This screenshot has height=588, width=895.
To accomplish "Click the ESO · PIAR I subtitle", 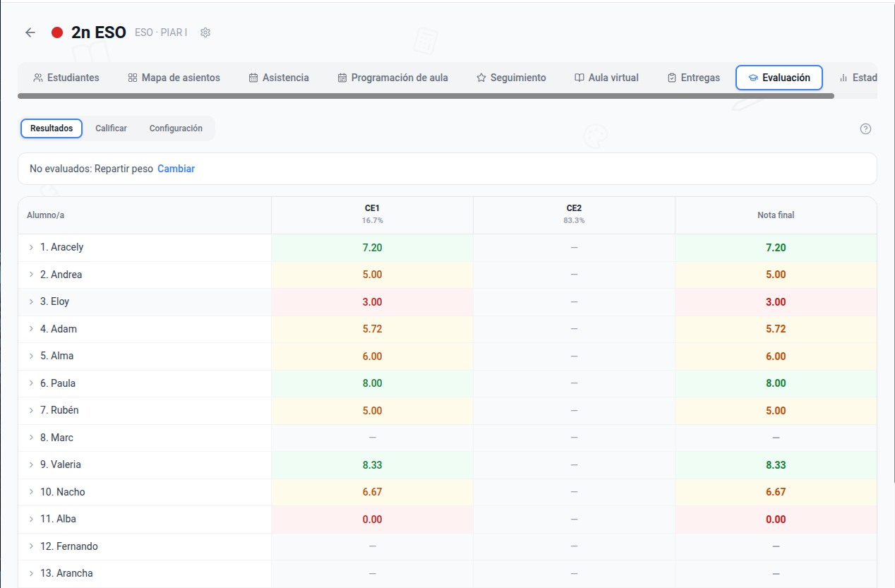I will click(161, 32).
